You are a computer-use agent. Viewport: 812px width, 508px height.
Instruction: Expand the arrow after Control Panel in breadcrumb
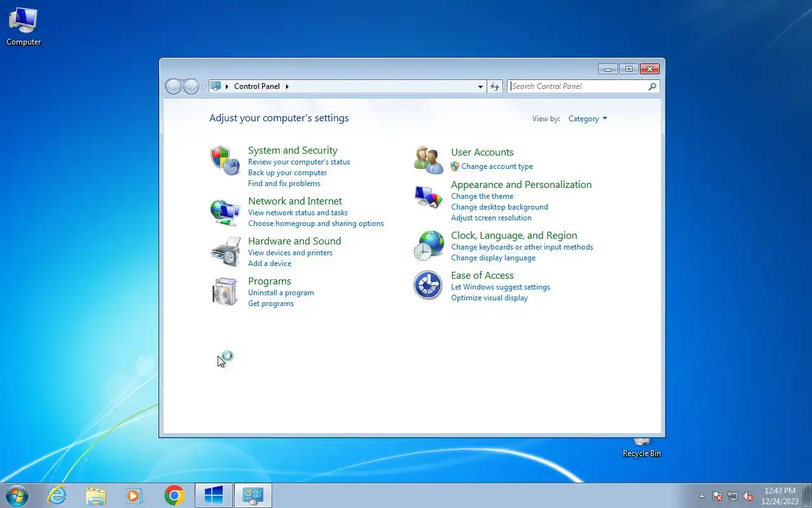tap(287, 86)
